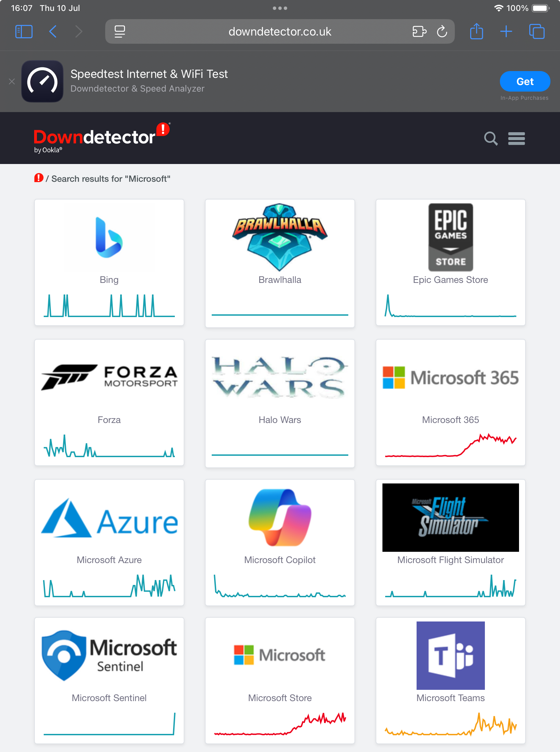Tap the downdetector.co.uk address field
Screen dimensions: 560x752
click(x=280, y=31)
